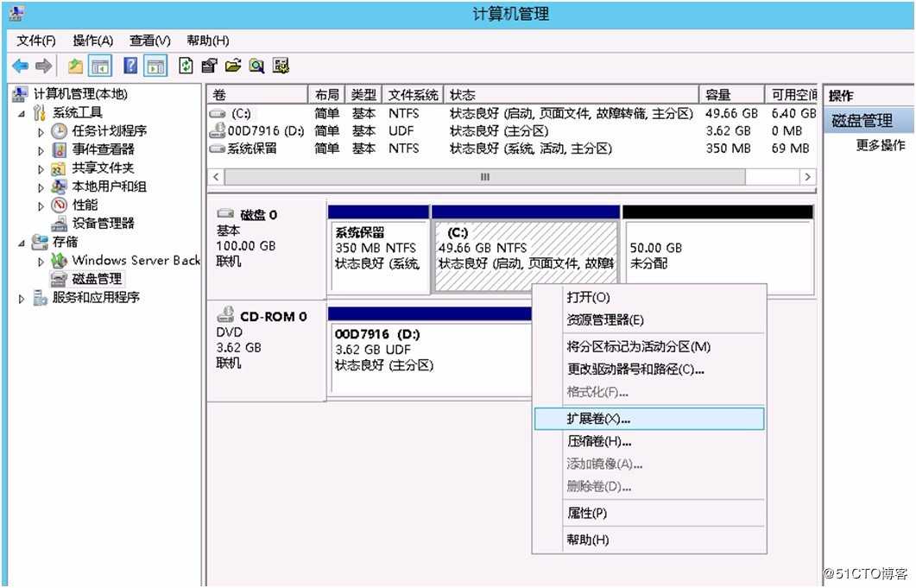
Task: Choose 资源管理器(E) in the context menu
Action: click(649, 319)
